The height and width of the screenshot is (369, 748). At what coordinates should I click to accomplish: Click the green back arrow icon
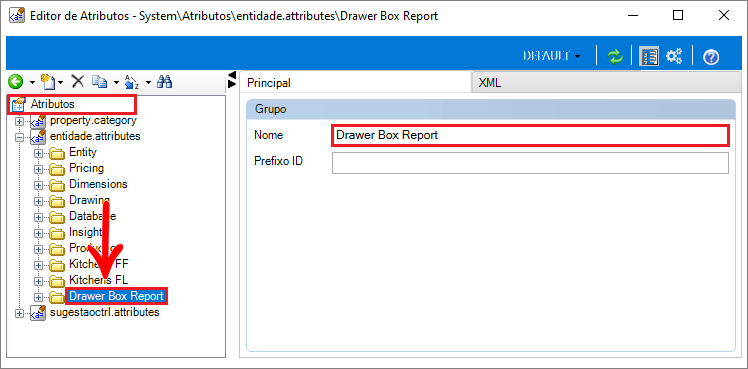click(x=16, y=82)
